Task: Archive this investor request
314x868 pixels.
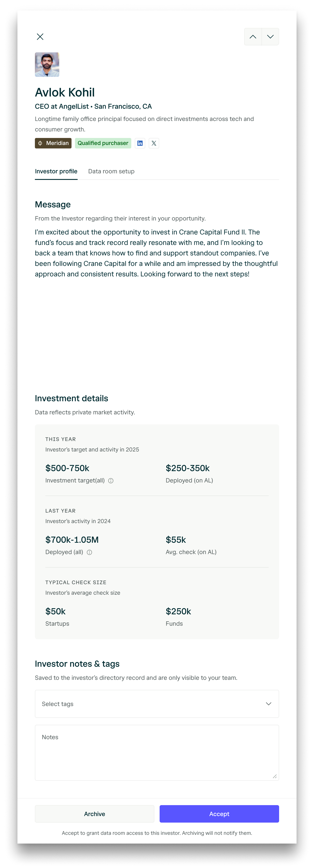Action: pos(95,814)
